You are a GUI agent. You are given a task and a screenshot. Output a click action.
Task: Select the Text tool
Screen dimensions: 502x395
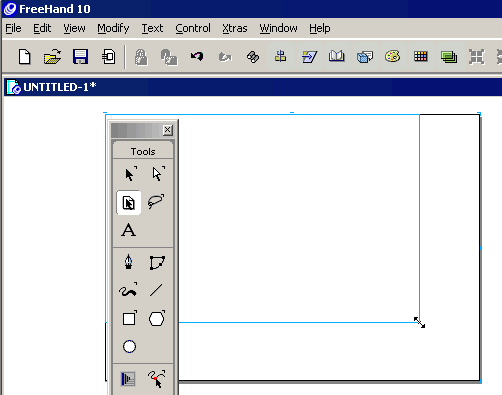click(129, 230)
